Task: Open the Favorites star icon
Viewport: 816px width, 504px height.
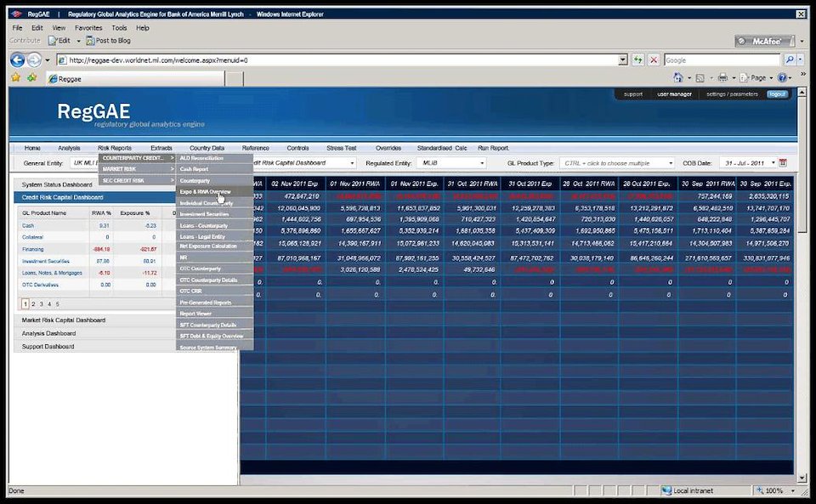Action: (16, 78)
